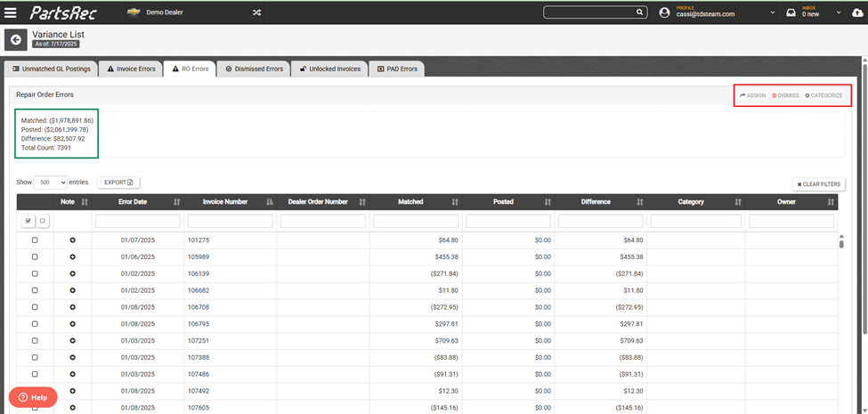Viewport: 868px width, 414px height.
Task: Click the cloud upload icon
Action: (857, 12)
